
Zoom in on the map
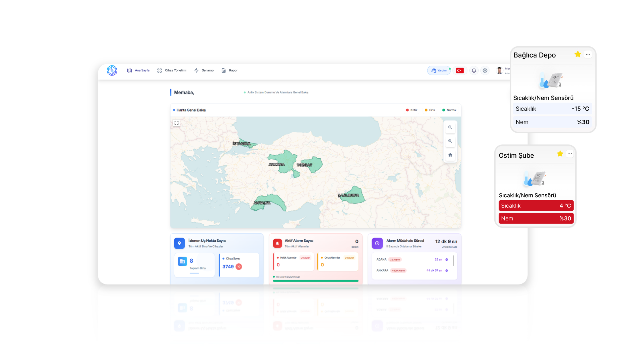tap(450, 127)
